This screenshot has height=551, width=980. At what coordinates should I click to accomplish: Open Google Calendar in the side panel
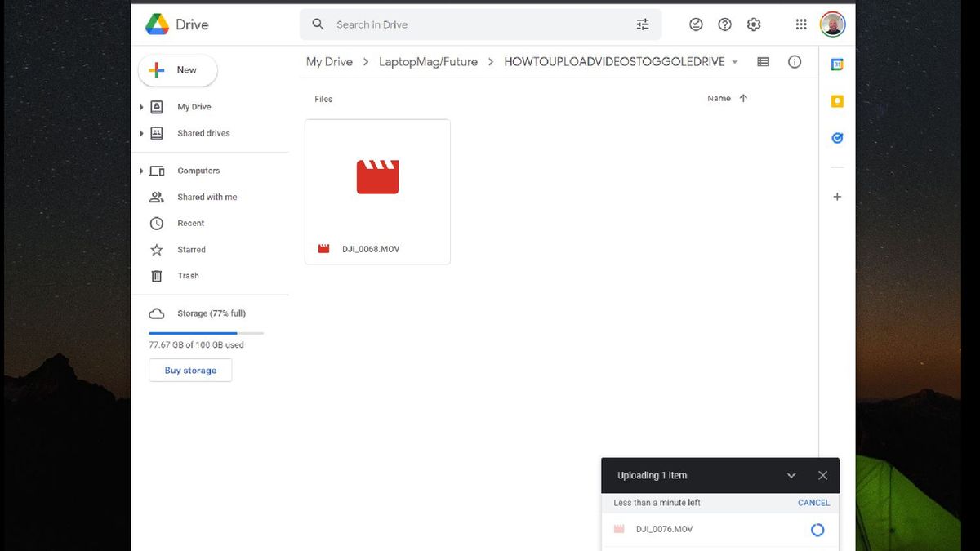(836, 63)
